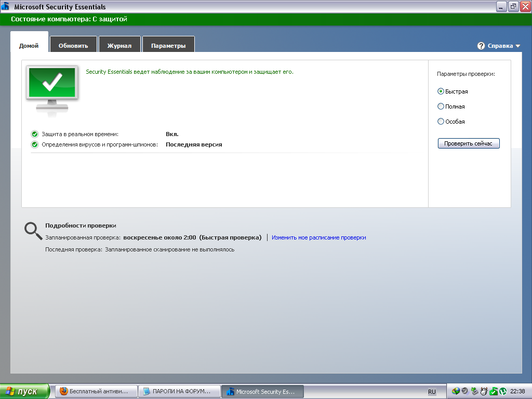Click the magnifier scan details icon
532x399 pixels.
[33, 231]
